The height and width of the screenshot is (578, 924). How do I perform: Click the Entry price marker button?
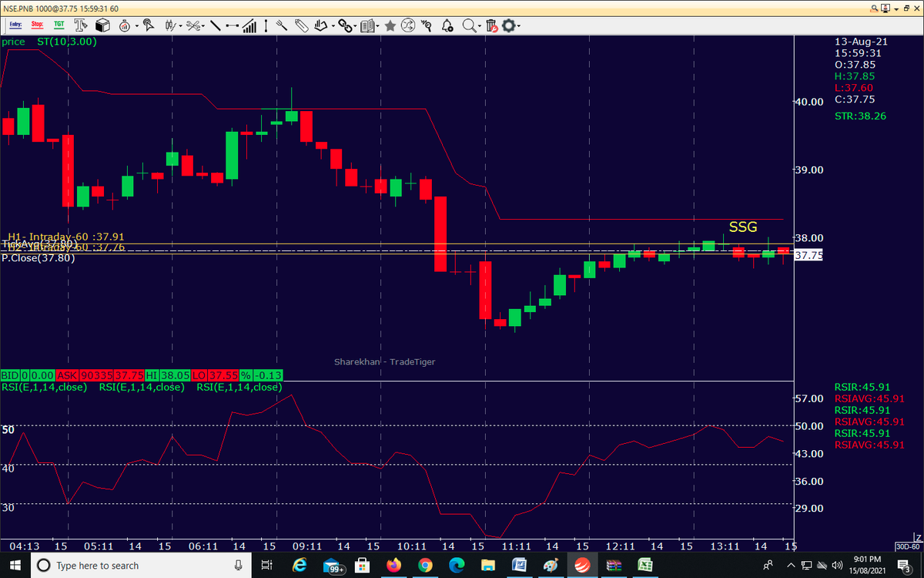15,25
